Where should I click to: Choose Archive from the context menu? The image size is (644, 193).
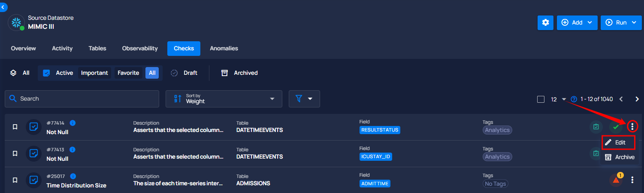tap(620, 157)
